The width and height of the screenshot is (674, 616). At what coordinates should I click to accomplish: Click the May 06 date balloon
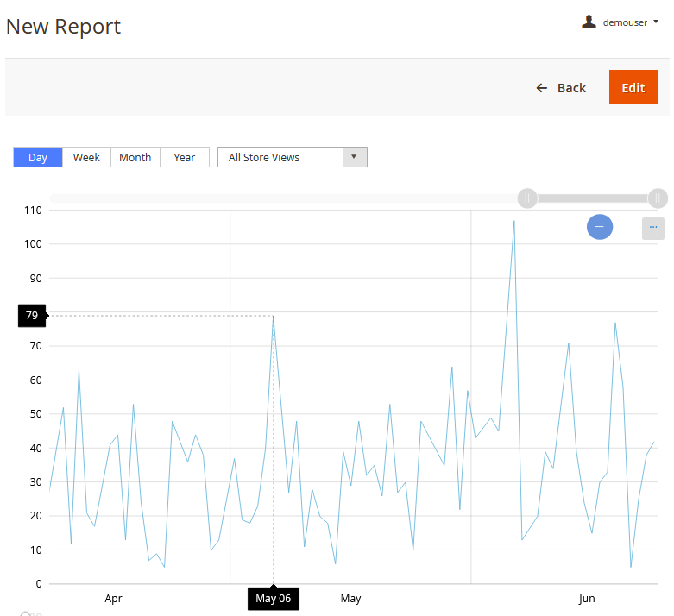[274, 599]
